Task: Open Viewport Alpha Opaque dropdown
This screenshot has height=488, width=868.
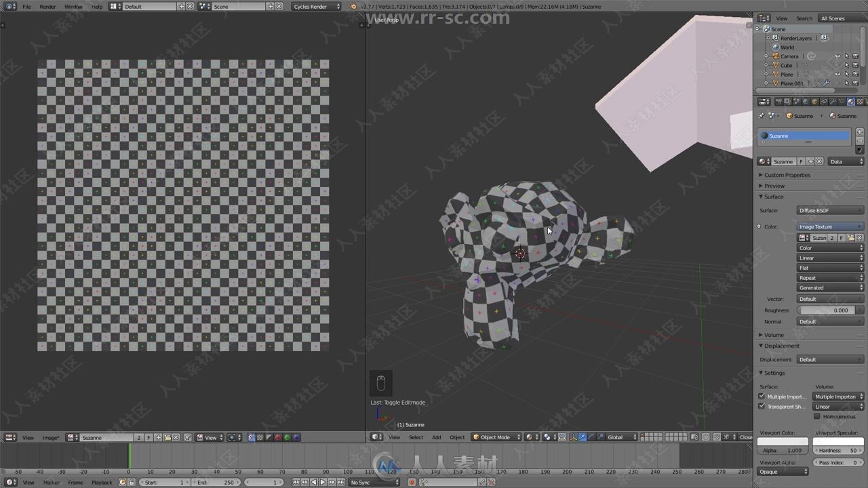Action: [x=784, y=472]
